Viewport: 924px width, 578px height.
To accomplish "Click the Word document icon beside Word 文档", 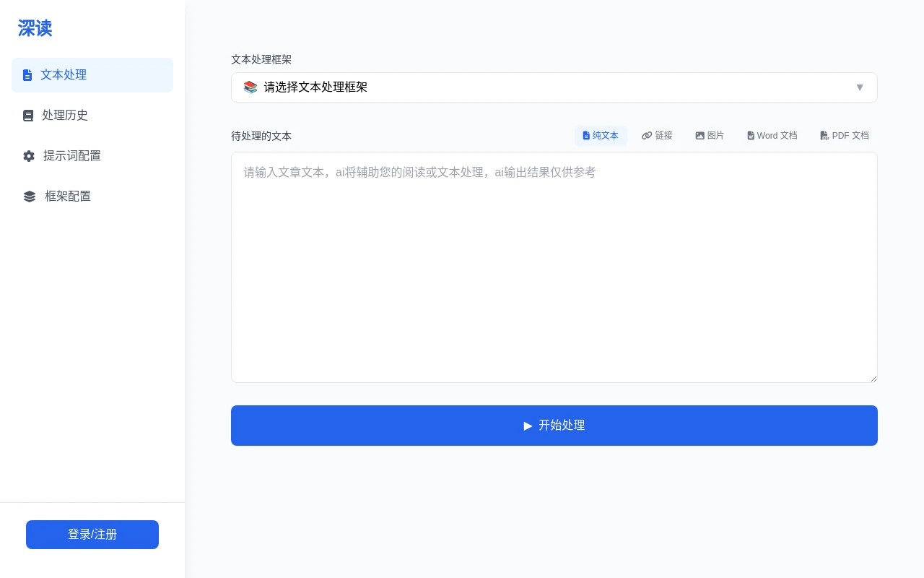I will (x=751, y=135).
